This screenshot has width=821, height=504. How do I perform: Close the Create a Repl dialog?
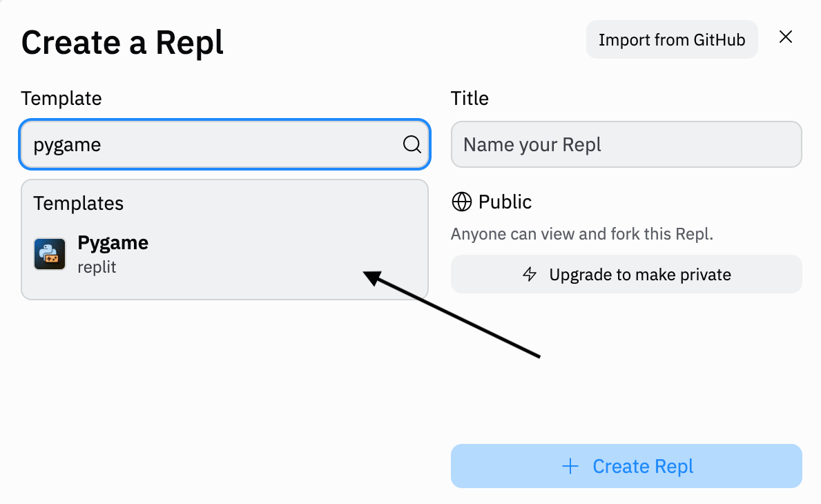coord(785,37)
